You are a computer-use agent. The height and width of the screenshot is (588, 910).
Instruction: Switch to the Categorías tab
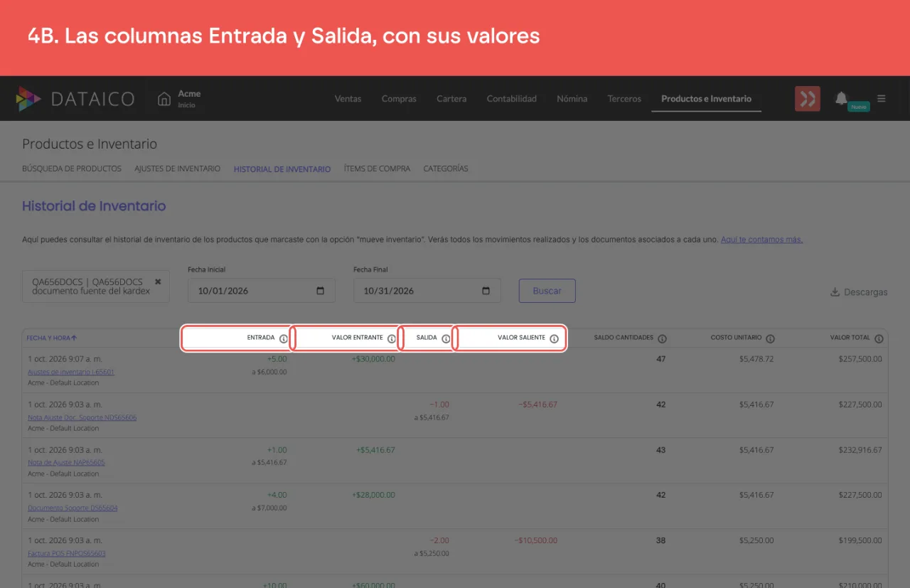pos(446,169)
